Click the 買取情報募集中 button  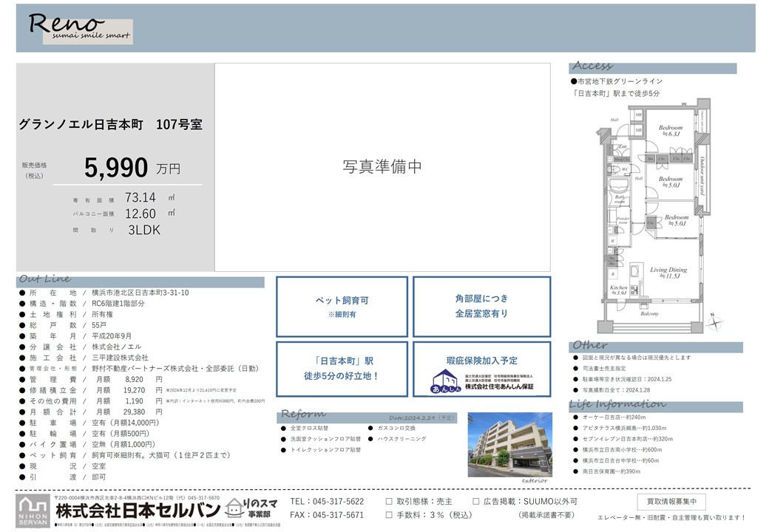[x=671, y=502]
